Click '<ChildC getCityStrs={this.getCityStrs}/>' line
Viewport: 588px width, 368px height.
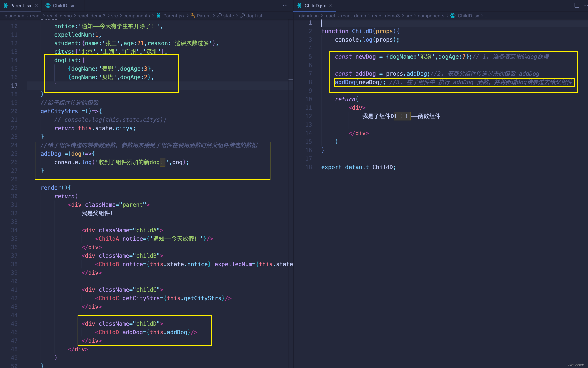click(163, 298)
